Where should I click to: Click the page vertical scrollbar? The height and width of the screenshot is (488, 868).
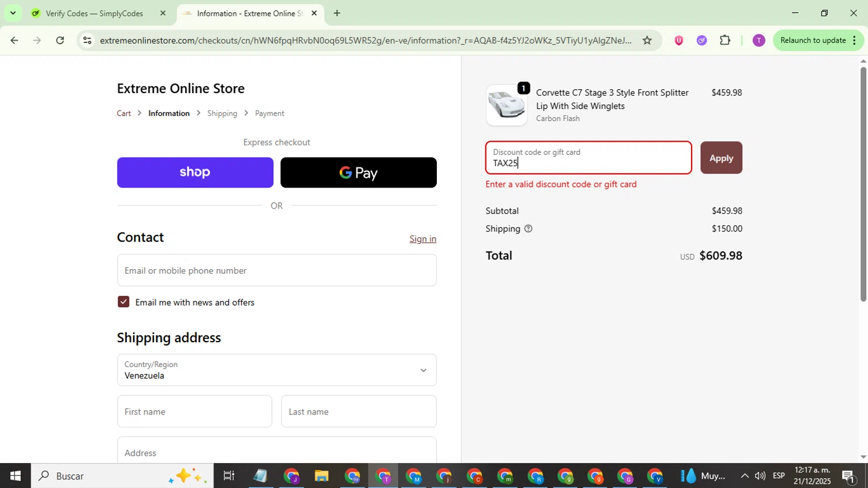coord(863,184)
